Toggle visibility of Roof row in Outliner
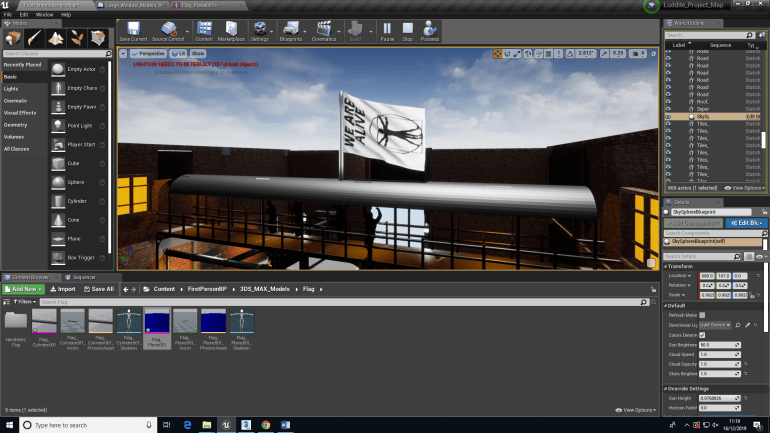Image resolution: width=770 pixels, height=433 pixels. [668, 102]
